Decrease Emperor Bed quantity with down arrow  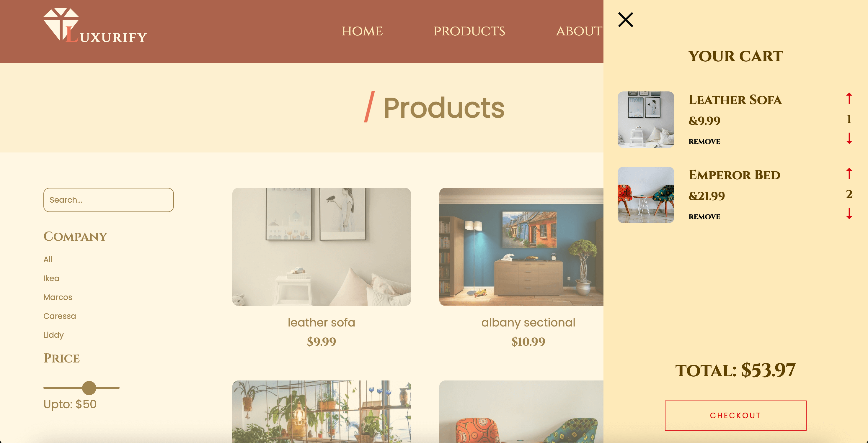click(x=849, y=214)
